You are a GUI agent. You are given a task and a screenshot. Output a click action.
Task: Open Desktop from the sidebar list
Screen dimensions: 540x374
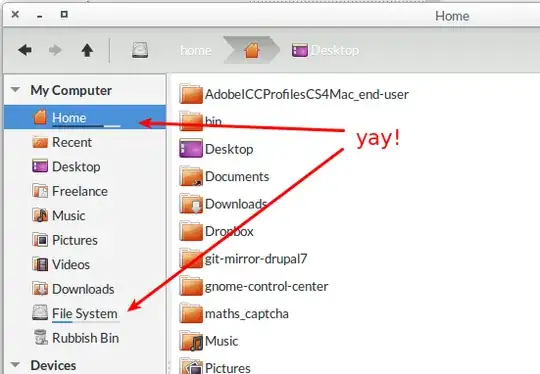(76, 167)
